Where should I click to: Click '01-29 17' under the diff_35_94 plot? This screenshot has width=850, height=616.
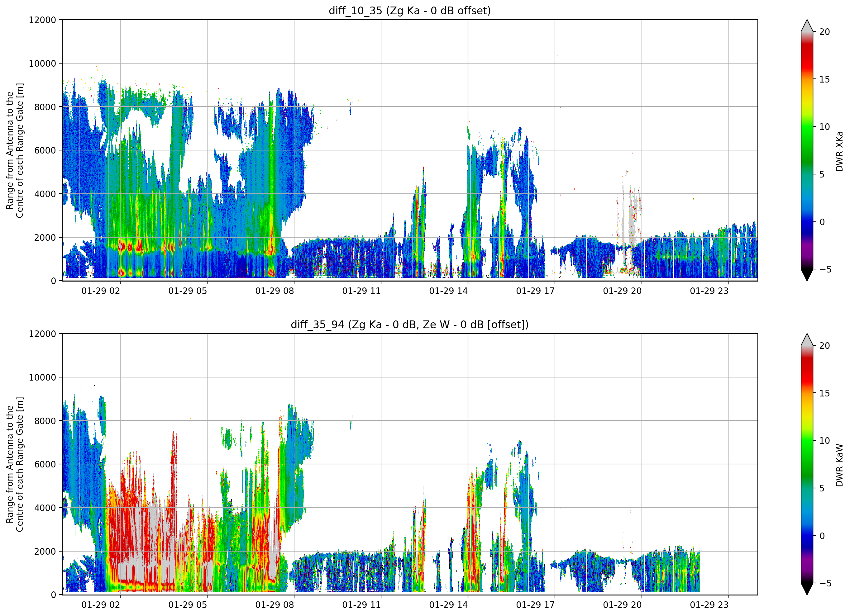point(536,605)
